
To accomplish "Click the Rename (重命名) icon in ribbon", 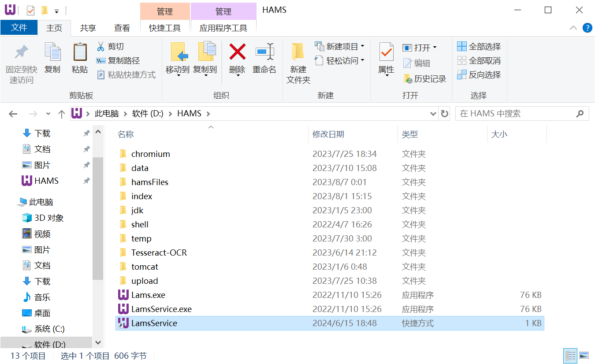I will [264, 52].
